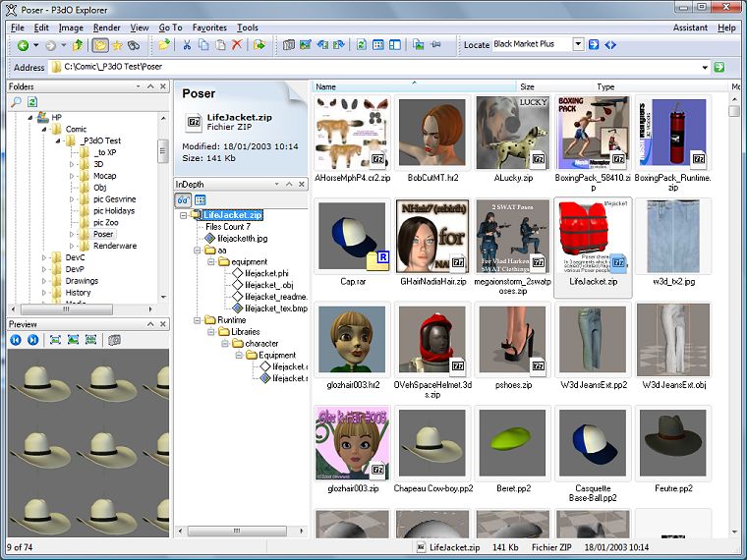Click the rotate left icon
This screenshot has height=560, width=747.
point(322,45)
